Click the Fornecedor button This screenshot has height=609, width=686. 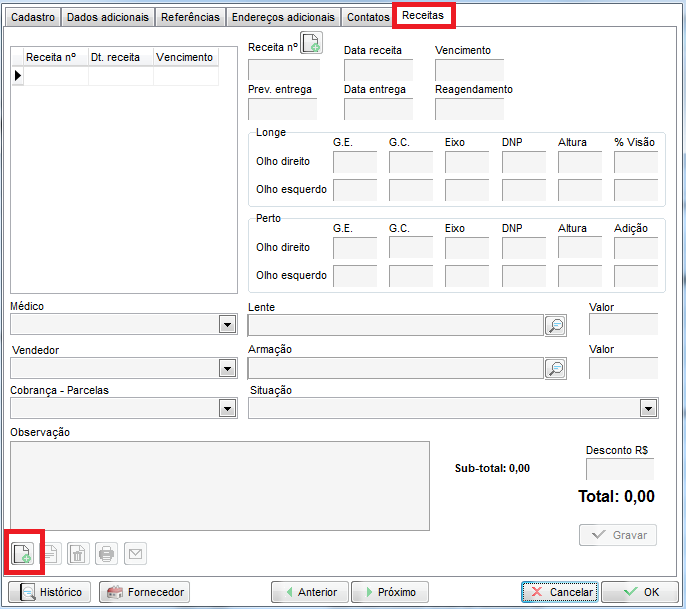pyautogui.click(x=144, y=592)
